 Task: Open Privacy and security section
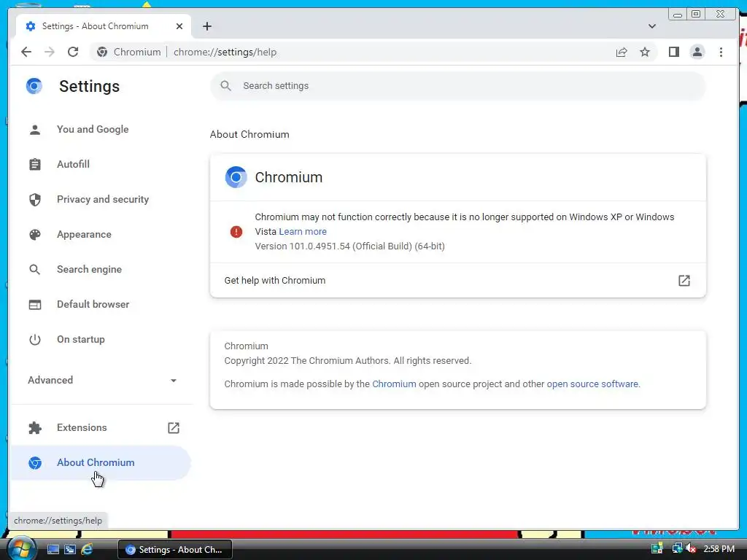[101, 200]
